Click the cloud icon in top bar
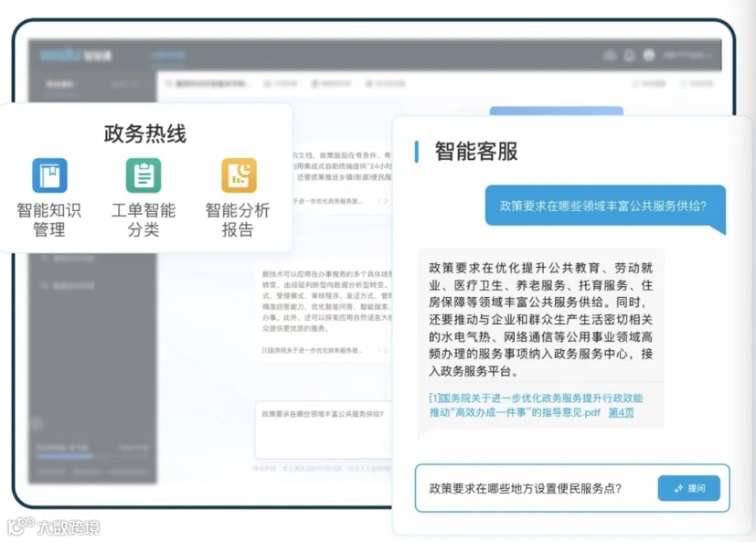Image resolution: width=756 pixels, height=542 pixels. point(610,56)
